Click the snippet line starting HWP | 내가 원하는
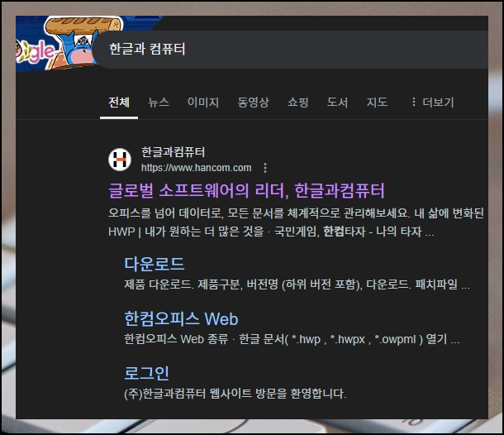This screenshot has width=504, height=435. (271, 232)
